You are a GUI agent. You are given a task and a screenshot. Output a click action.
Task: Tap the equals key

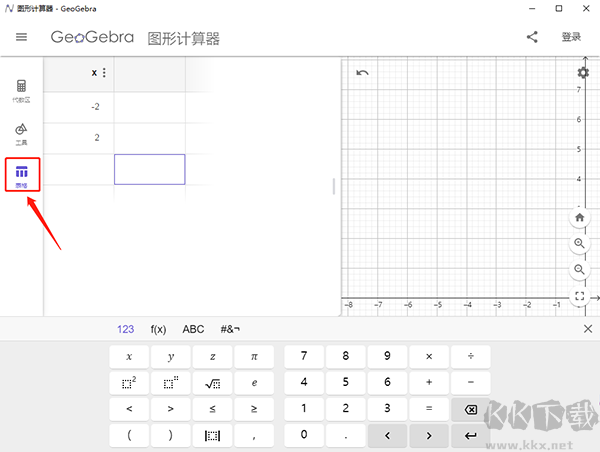pos(429,409)
